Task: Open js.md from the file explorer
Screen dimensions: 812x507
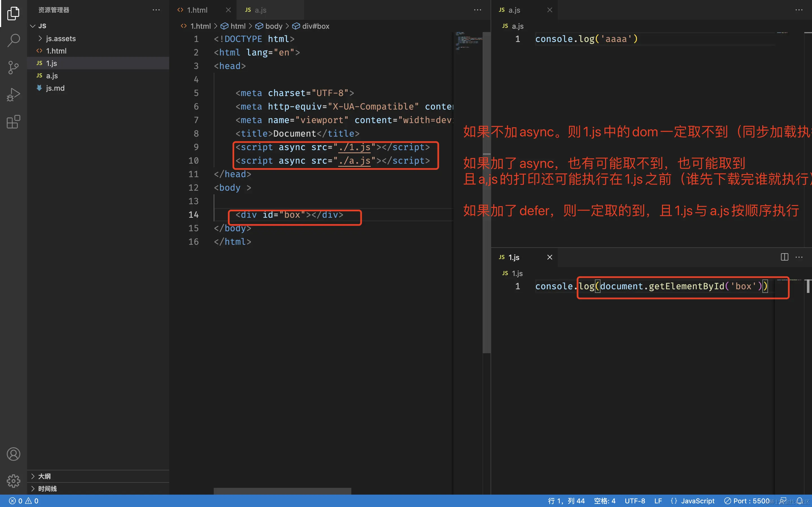Action: pyautogui.click(x=55, y=88)
